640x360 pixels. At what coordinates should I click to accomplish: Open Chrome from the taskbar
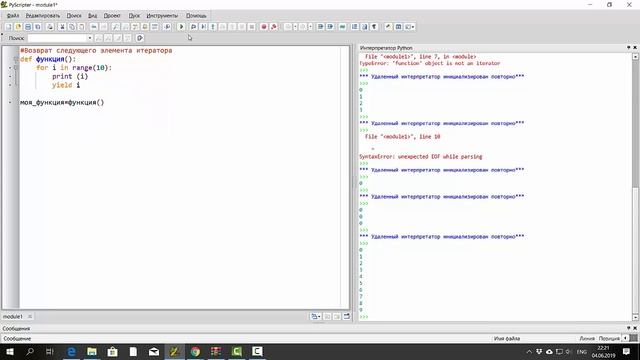pyautogui.click(x=195, y=351)
